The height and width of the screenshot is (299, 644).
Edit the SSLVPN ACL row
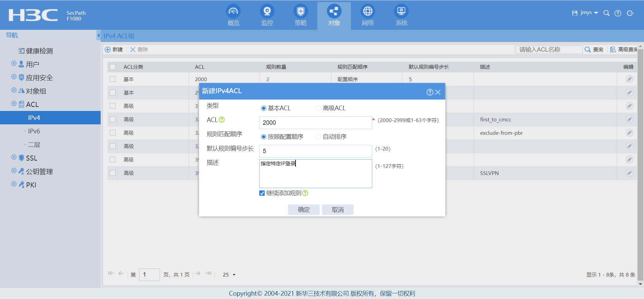click(630, 173)
